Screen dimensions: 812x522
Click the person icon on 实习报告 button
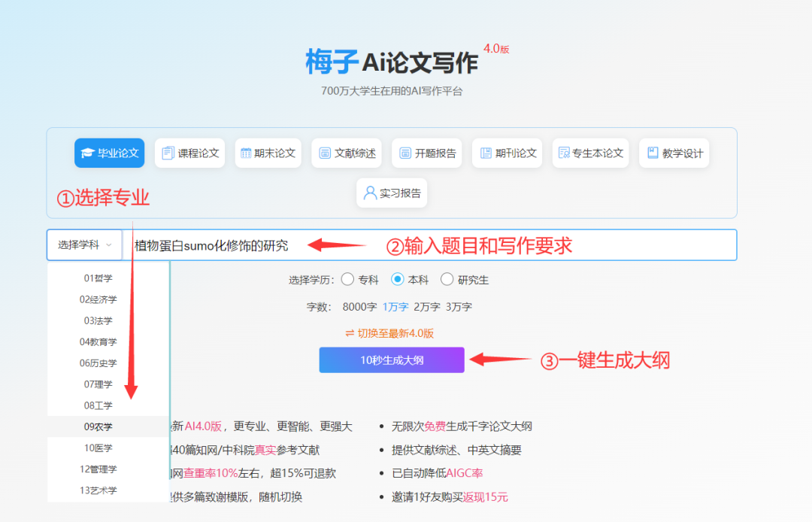point(369,193)
